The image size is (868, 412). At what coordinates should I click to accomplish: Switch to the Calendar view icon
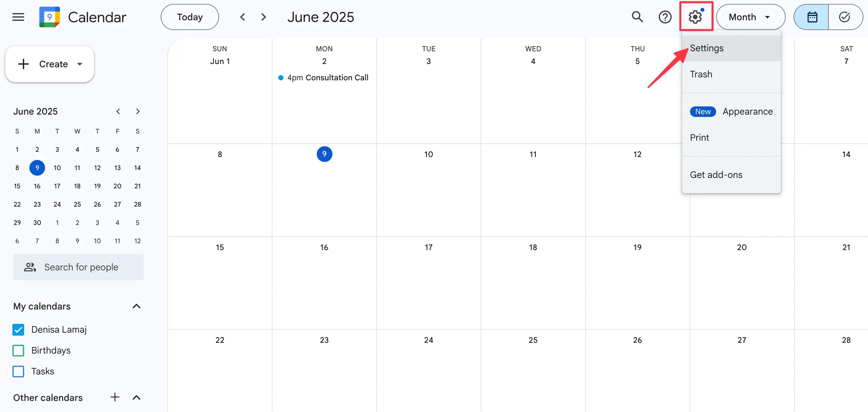coord(812,17)
